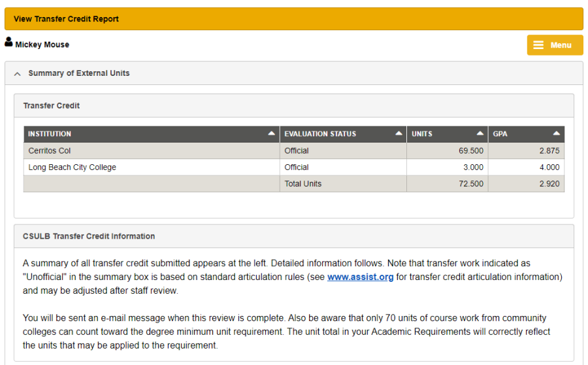
Task: Select the Cerritos Col institution cell
Action: 152,150
